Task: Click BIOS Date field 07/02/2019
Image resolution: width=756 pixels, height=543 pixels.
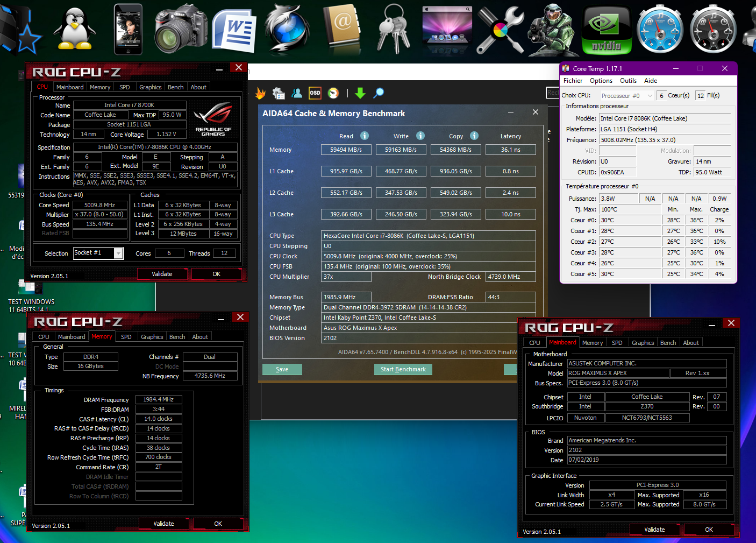Action: click(x=647, y=460)
